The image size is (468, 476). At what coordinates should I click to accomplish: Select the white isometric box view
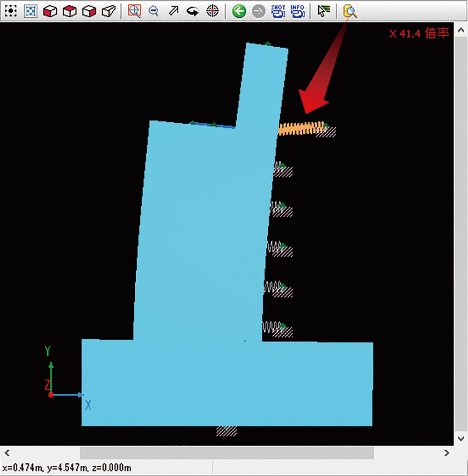tap(109, 11)
